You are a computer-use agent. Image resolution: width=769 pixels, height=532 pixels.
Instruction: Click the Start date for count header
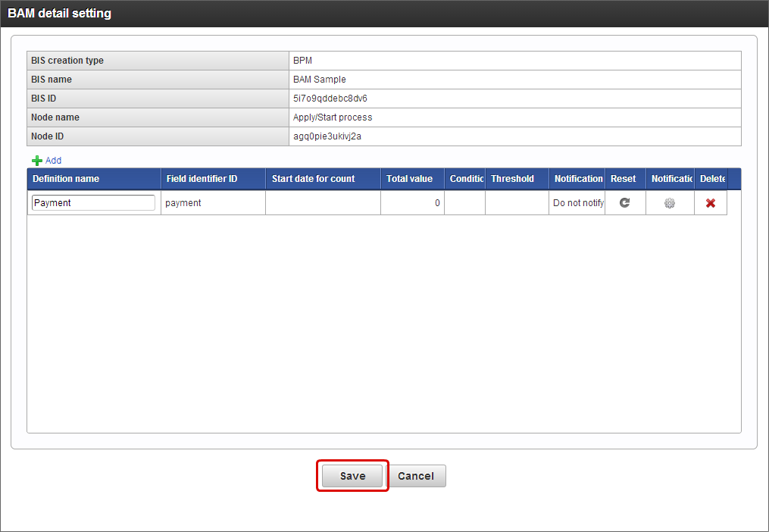click(324, 179)
